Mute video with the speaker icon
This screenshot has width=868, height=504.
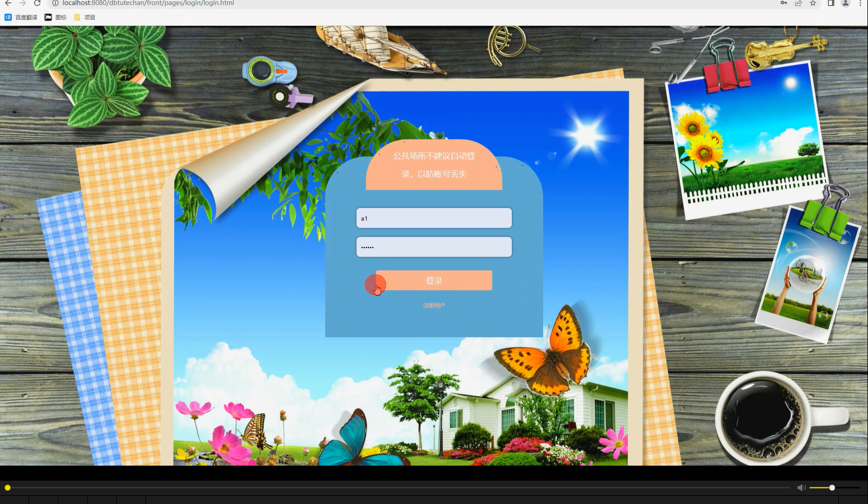click(802, 487)
